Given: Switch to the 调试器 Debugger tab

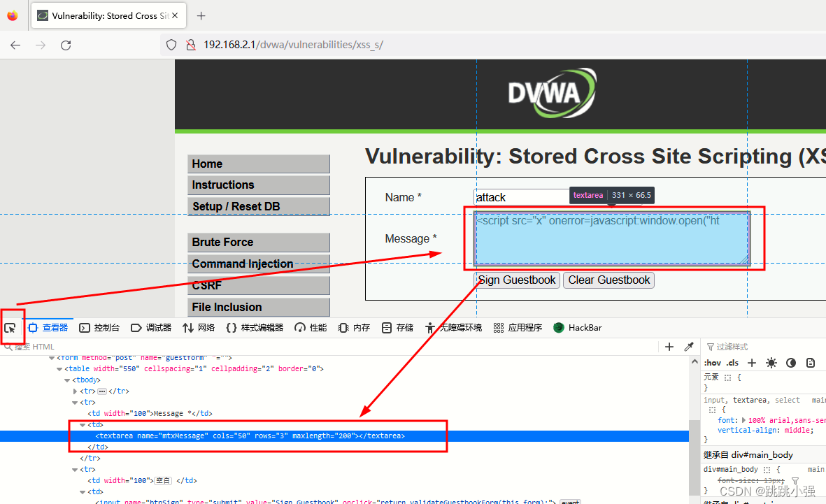Looking at the screenshot, I should click(150, 328).
